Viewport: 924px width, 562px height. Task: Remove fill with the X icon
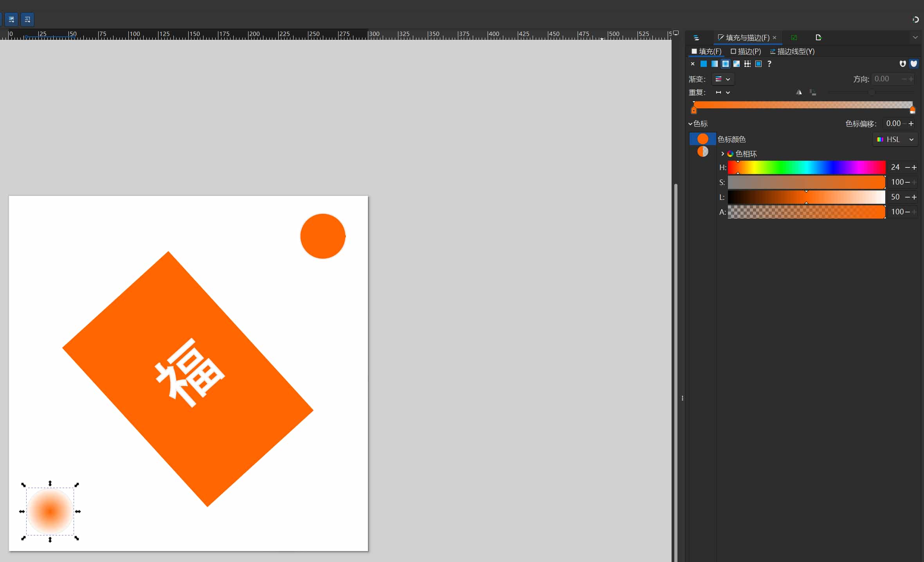[x=692, y=64]
